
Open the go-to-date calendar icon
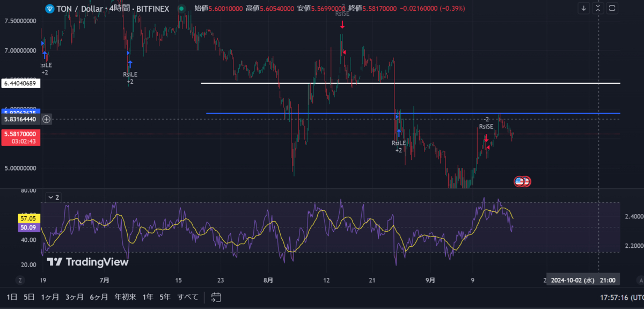click(x=216, y=297)
